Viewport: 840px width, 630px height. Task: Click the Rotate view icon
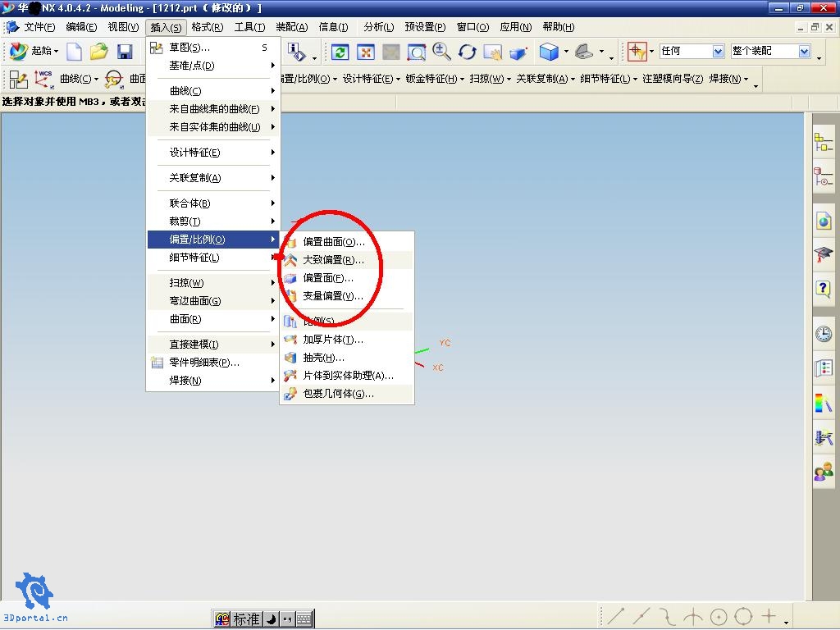tap(467, 52)
